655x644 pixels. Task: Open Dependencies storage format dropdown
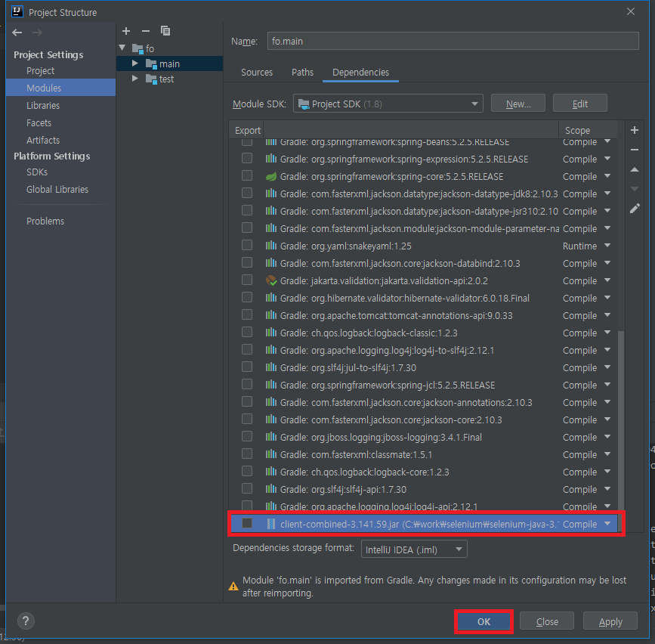point(414,549)
